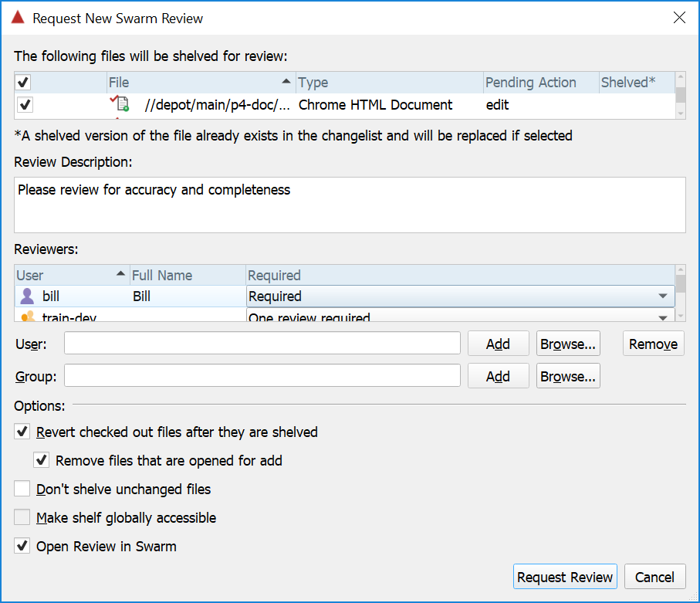Expand the One review required dropdown
Viewport: 700px width, 603px height.
pyautogui.click(x=662, y=317)
